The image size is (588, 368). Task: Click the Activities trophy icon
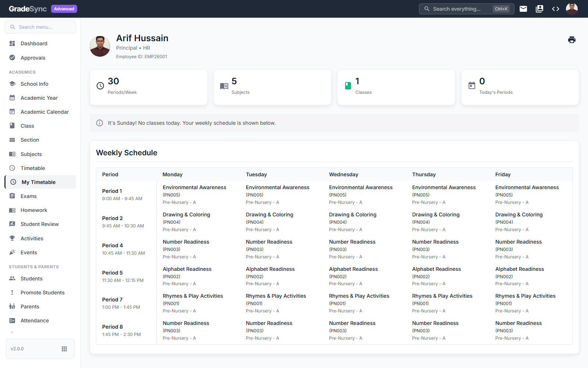[12, 238]
